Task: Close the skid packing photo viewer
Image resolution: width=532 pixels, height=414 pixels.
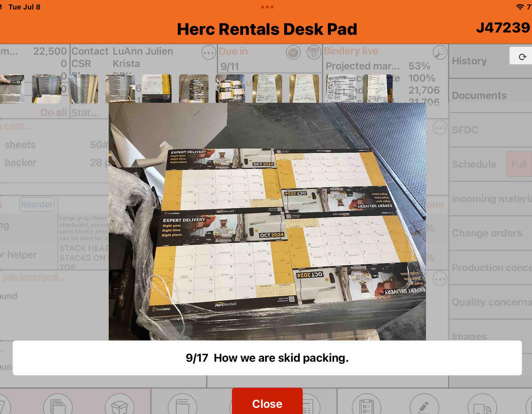Action: (267, 403)
